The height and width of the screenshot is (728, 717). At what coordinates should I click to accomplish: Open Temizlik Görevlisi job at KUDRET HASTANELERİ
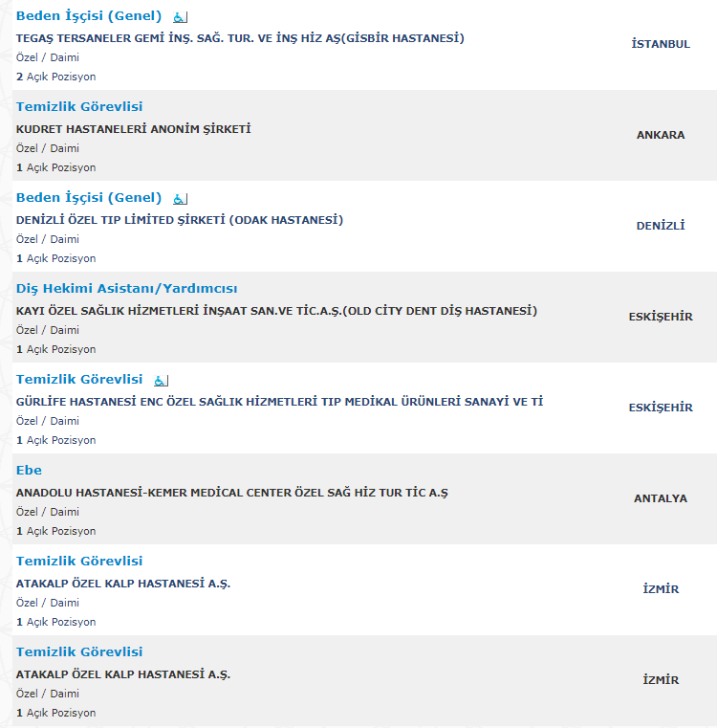coord(79,106)
